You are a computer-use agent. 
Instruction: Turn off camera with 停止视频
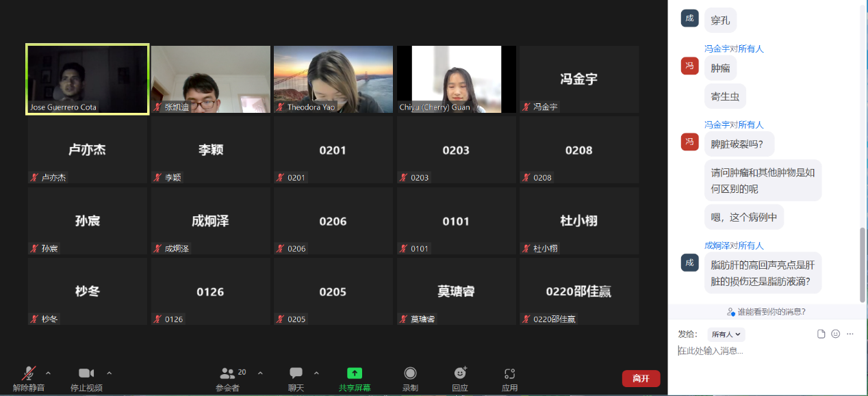(x=86, y=373)
